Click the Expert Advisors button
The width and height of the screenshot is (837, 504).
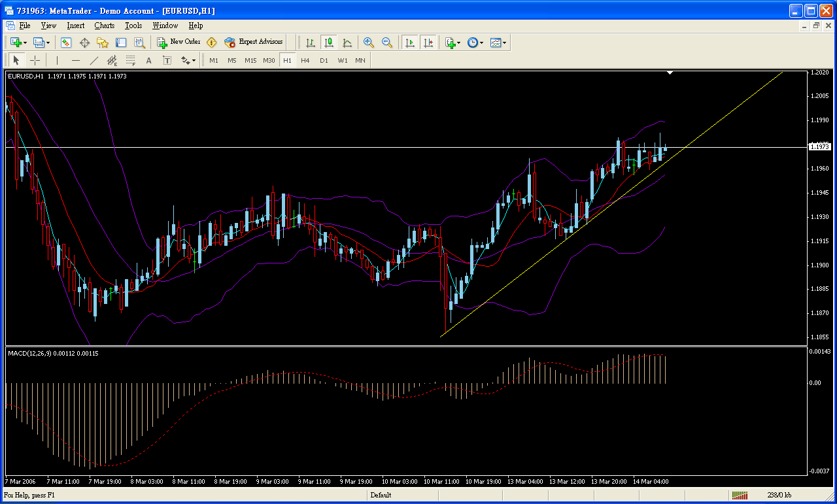click(x=253, y=42)
